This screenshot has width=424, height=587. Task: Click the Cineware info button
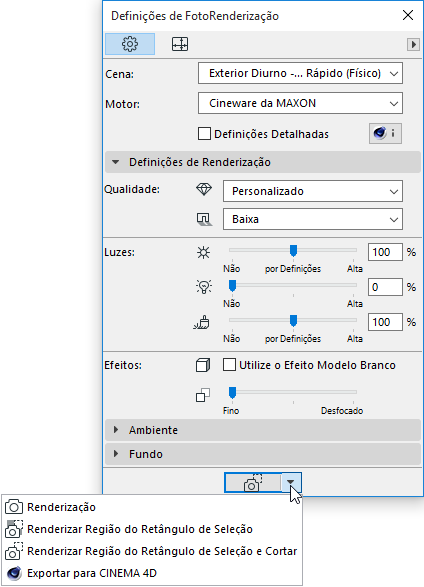[x=385, y=134]
